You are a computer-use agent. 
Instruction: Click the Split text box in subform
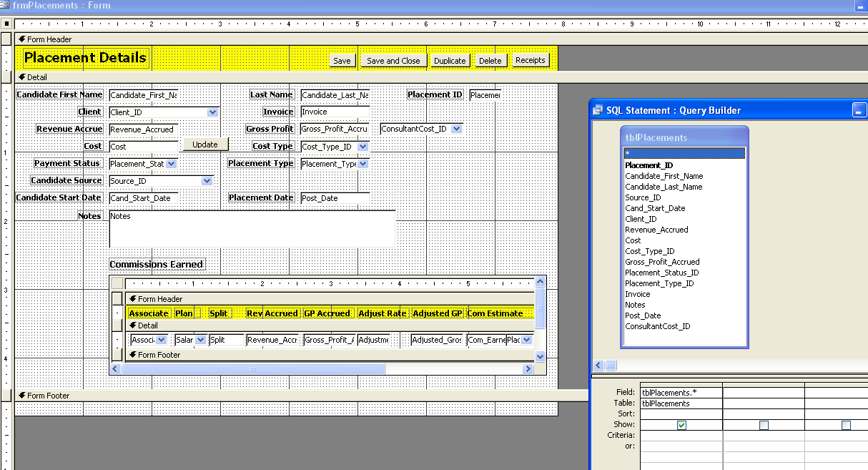227,340
